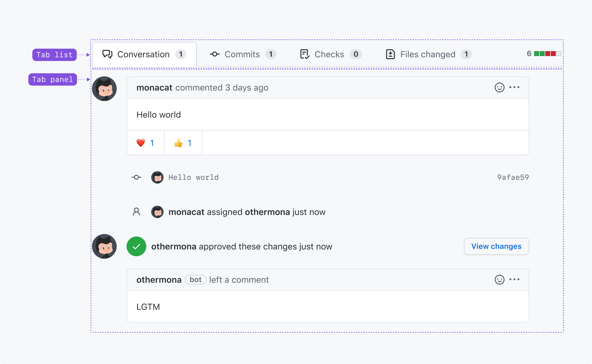592x364 pixels.
Task: Toggle the heart reaction on Hello world comment
Action: click(146, 143)
